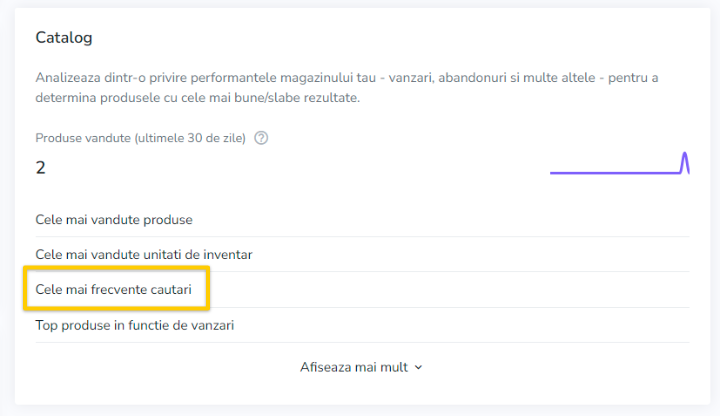Click the sold products count number 2

coord(40,168)
